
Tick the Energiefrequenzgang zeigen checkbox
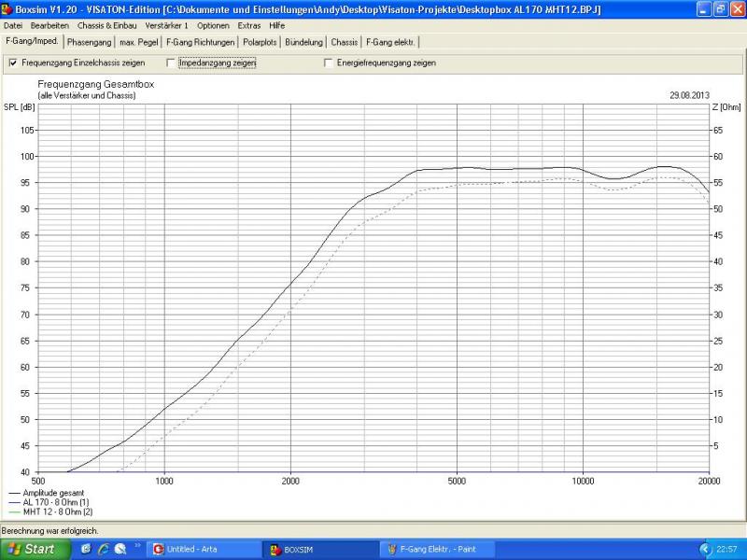[328, 63]
